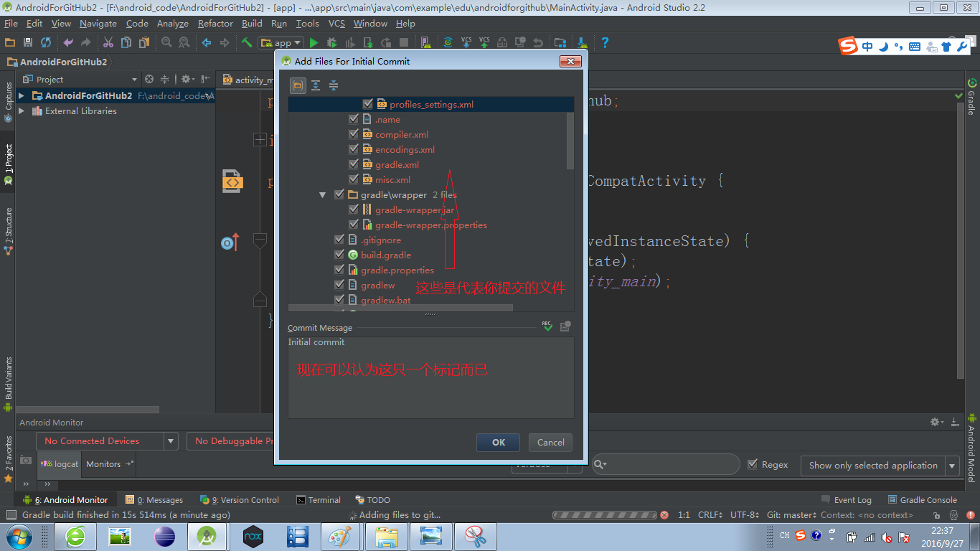Click OK in the commit dialog
Screen dimensions: 980x551
pos(499,442)
